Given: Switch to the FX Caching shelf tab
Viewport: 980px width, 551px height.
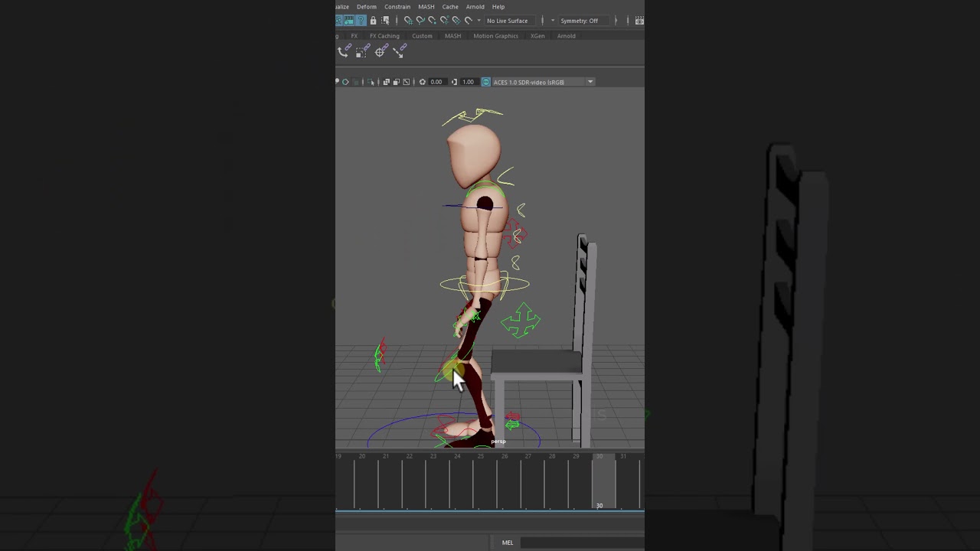Looking at the screenshot, I should (384, 36).
